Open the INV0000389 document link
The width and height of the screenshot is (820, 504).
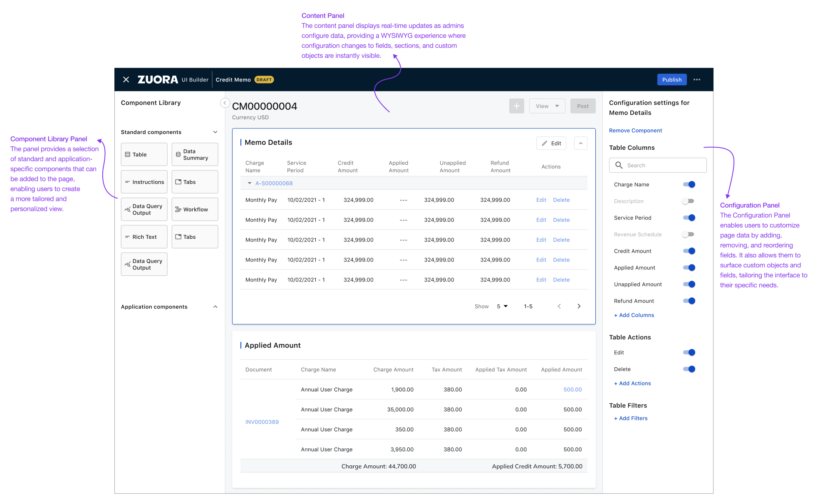point(262,422)
